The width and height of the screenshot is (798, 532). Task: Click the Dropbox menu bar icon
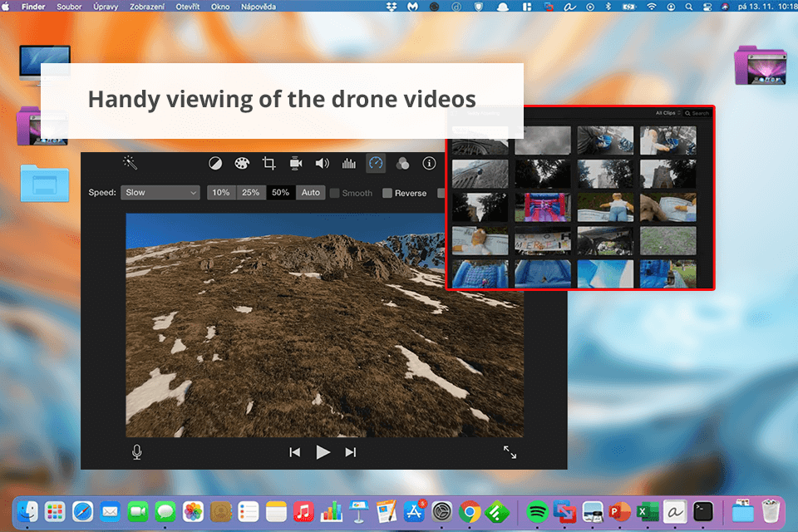(392, 7)
